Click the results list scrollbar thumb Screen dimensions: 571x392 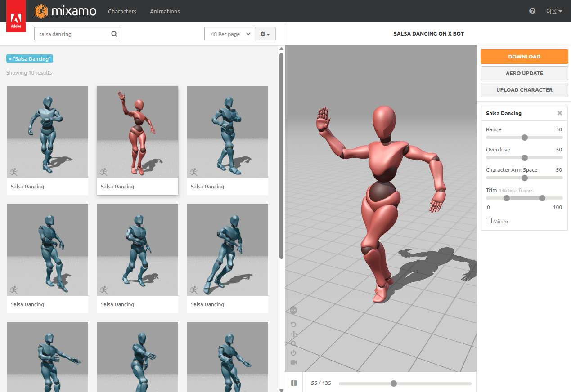[281, 156]
